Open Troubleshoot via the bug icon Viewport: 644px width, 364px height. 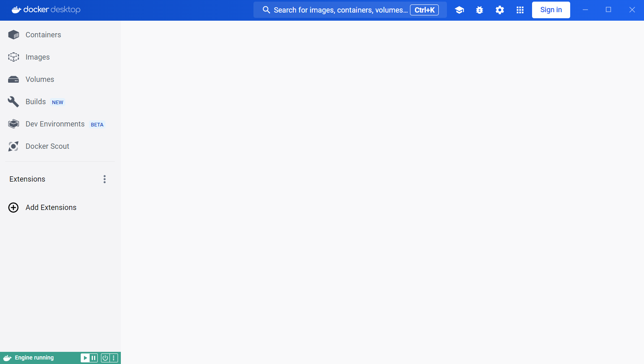[479, 10]
